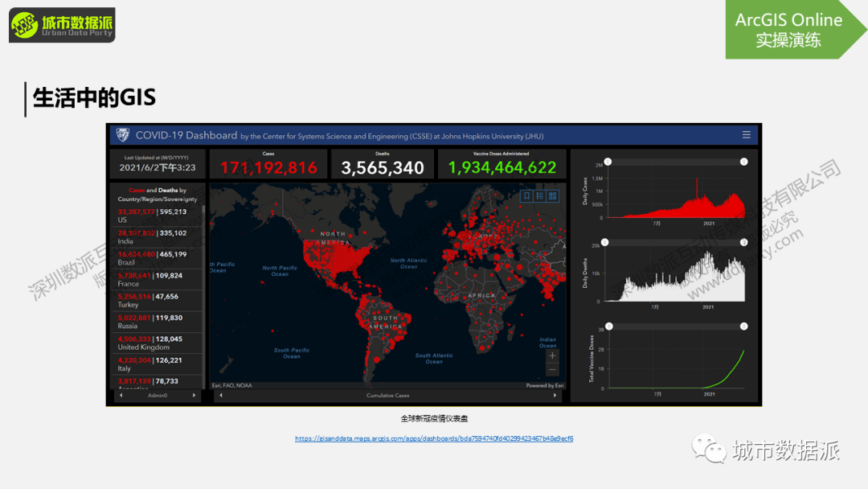Open the dashboard hamburger menu

point(746,134)
